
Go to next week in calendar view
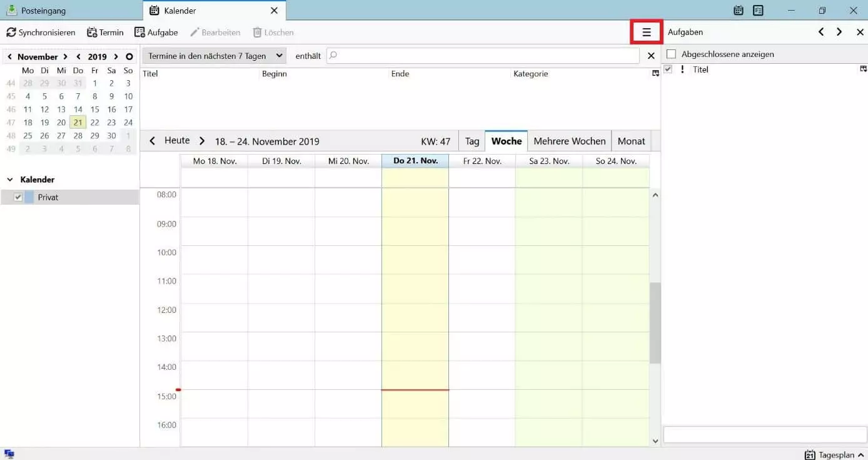tap(201, 141)
